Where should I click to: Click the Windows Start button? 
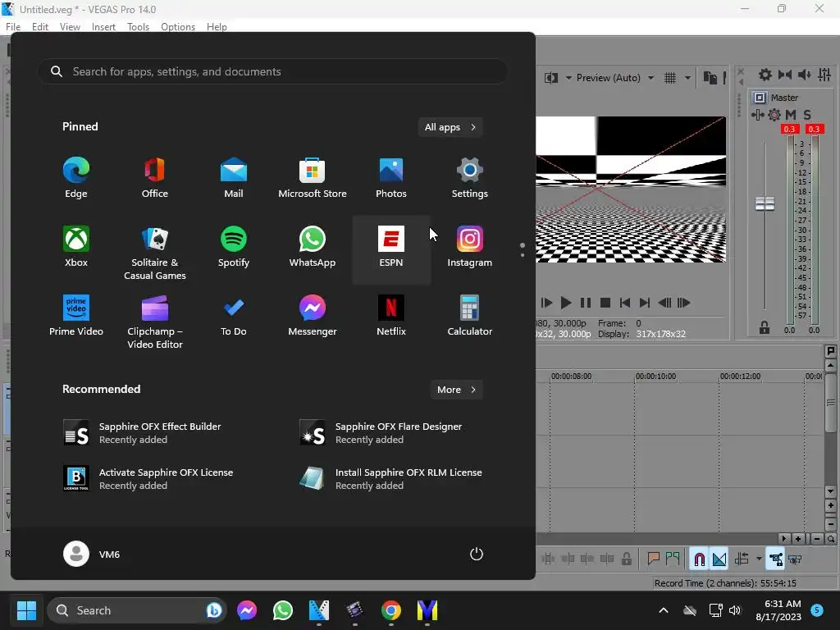(26, 610)
